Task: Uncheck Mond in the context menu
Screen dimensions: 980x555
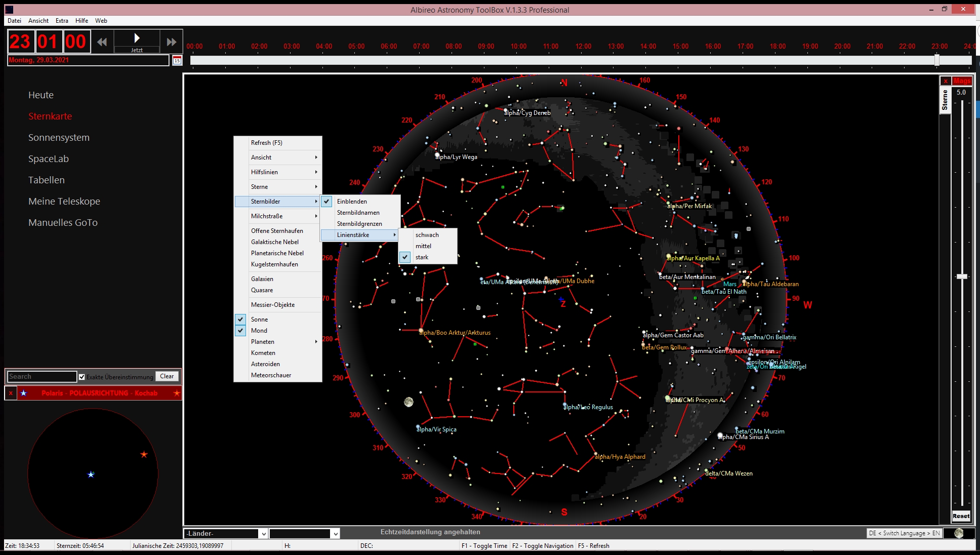Action: pyautogui.click(x=241, y=331)
